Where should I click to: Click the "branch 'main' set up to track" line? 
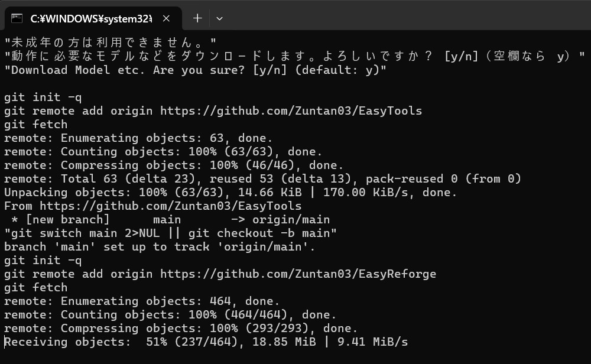point(160,247)
